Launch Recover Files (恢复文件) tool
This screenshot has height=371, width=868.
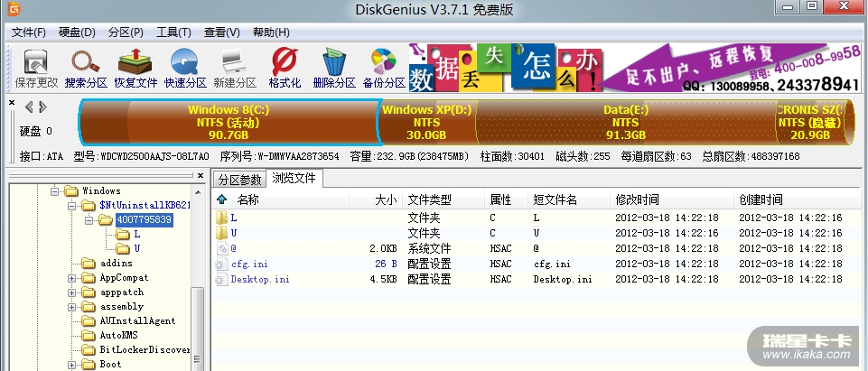coord(135,69)
